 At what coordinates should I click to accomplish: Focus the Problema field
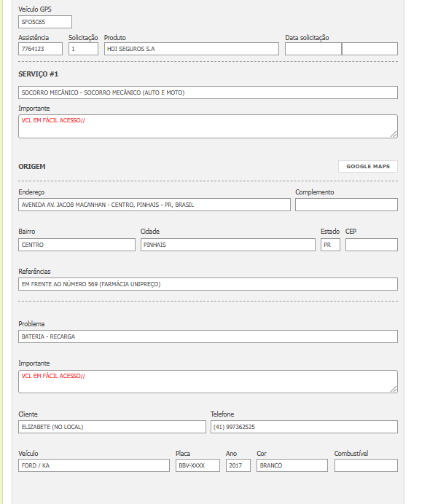208,336
